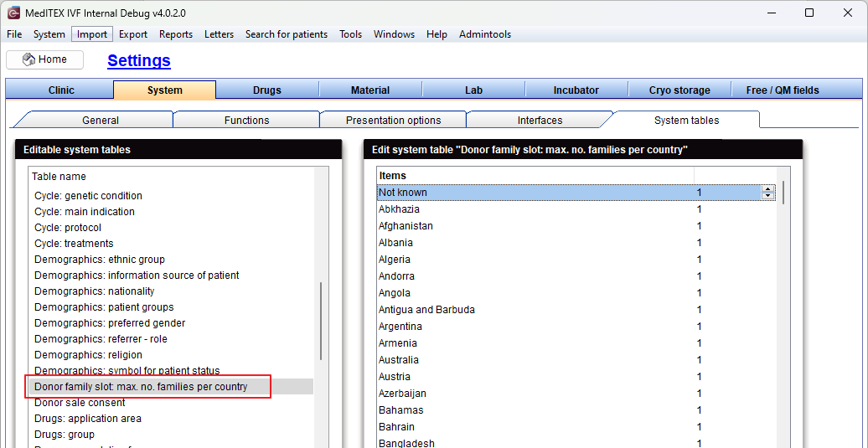868x448 pixels.
Task: Click the Items list scrollbar thumb
Action: tap(783, 193)
